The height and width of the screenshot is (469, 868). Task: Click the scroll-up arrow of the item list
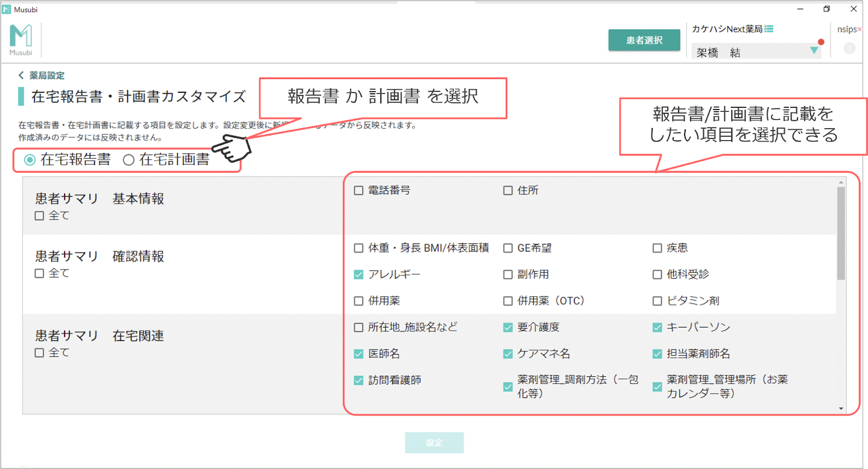tap(841, 183)
